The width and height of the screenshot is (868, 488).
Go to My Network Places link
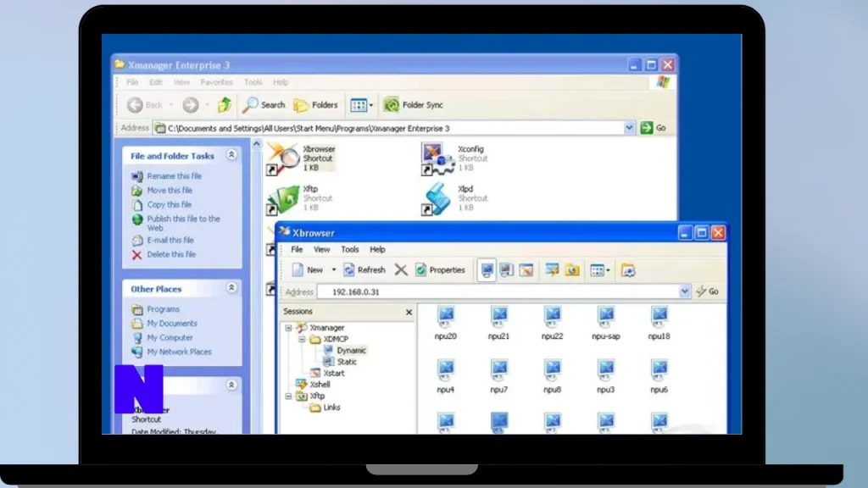tap(179, 352)
